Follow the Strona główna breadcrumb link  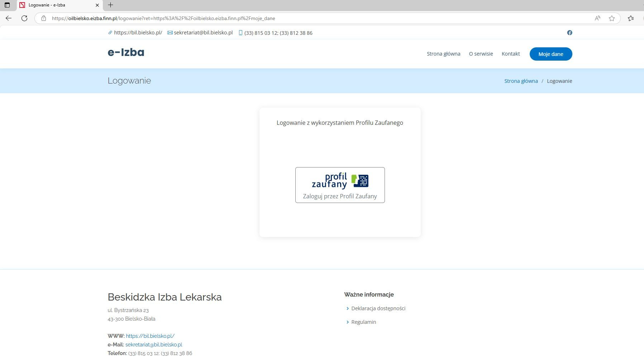pyautogui.click(x=521, y=81)
